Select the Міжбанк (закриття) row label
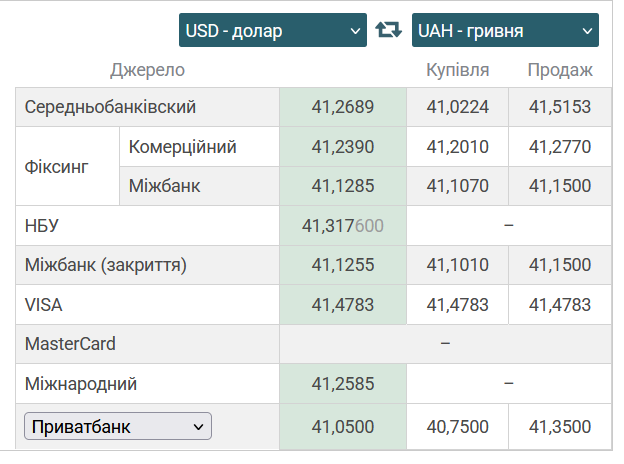Screen dimensions: 624x464 pyautogui.click(x=106, y=265)
